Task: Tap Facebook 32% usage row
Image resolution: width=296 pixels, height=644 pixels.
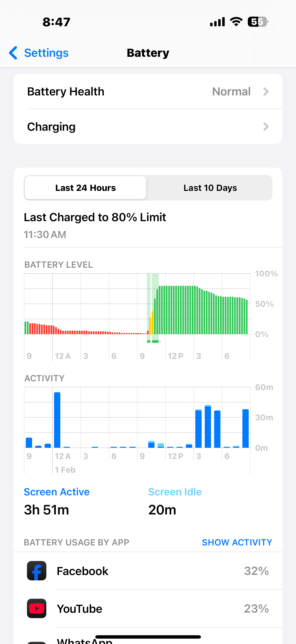Action: coord(148,571)
